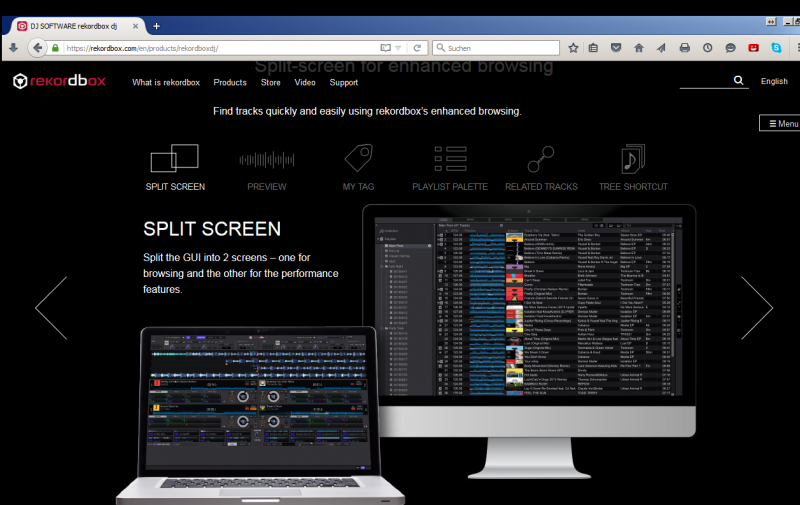Open the Products menu
Screen dimensions: 800x505
230,82
